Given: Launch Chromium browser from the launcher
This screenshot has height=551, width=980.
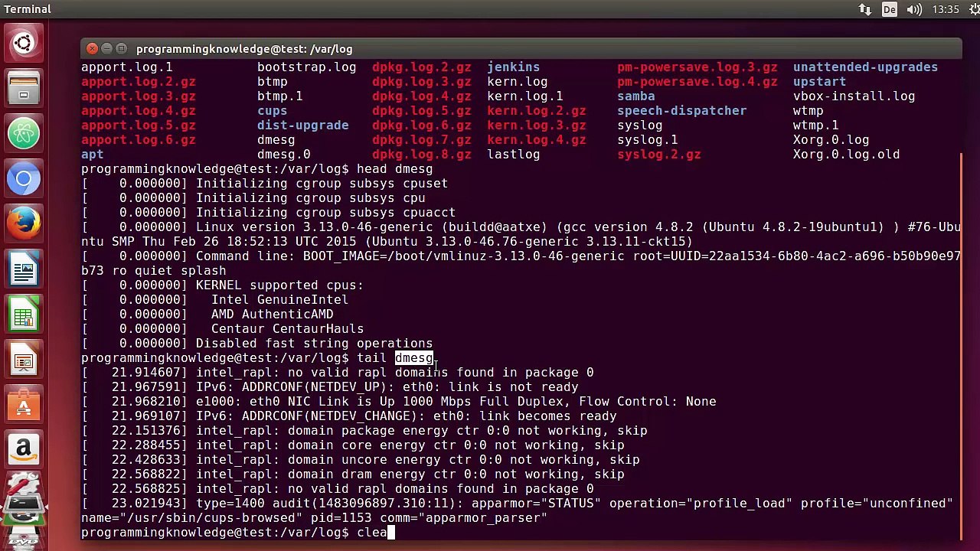Looking at the screenshot, I should (24, 179).
